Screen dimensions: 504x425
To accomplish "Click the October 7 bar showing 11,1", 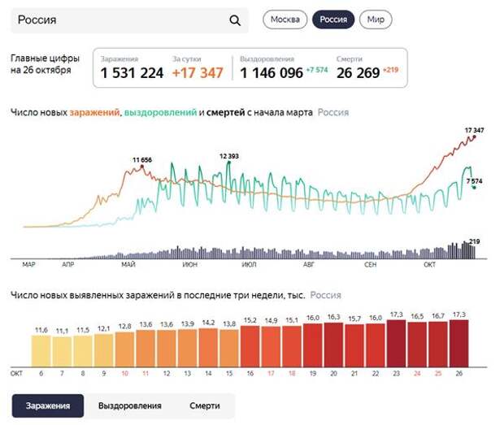I will pos(62,352).
